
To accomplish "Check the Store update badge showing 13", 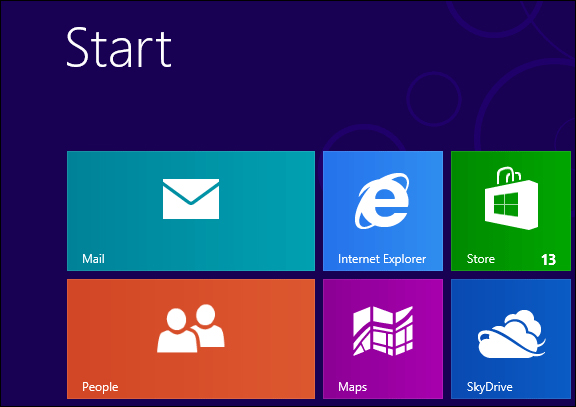I will [548, 260].
